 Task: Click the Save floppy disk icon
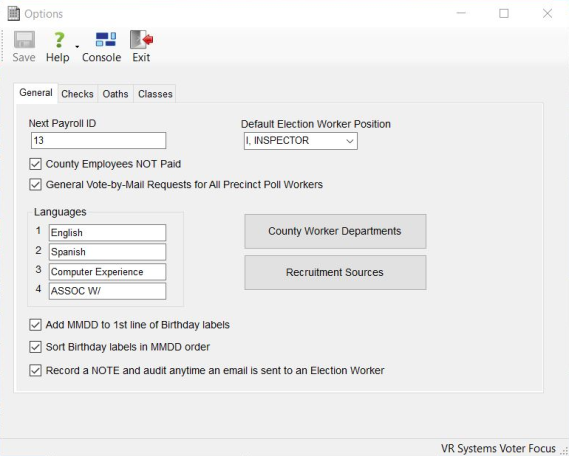(24, 40)
